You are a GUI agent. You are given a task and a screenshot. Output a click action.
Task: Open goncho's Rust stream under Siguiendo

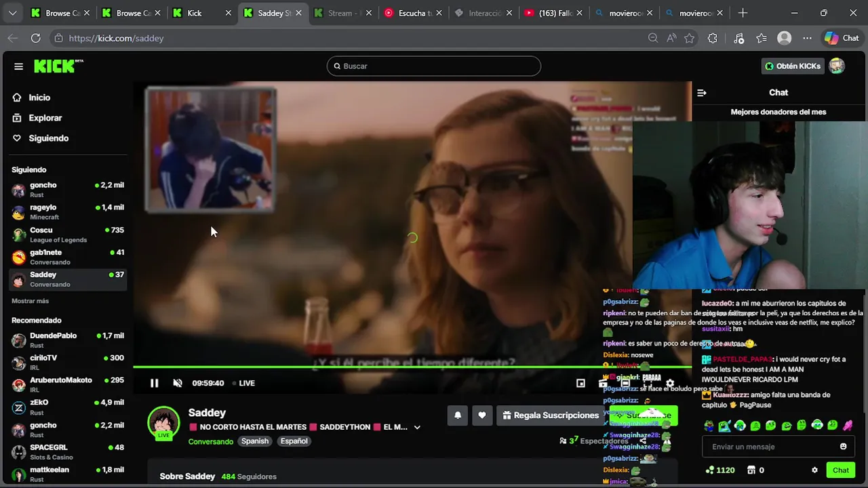(68, 190)
